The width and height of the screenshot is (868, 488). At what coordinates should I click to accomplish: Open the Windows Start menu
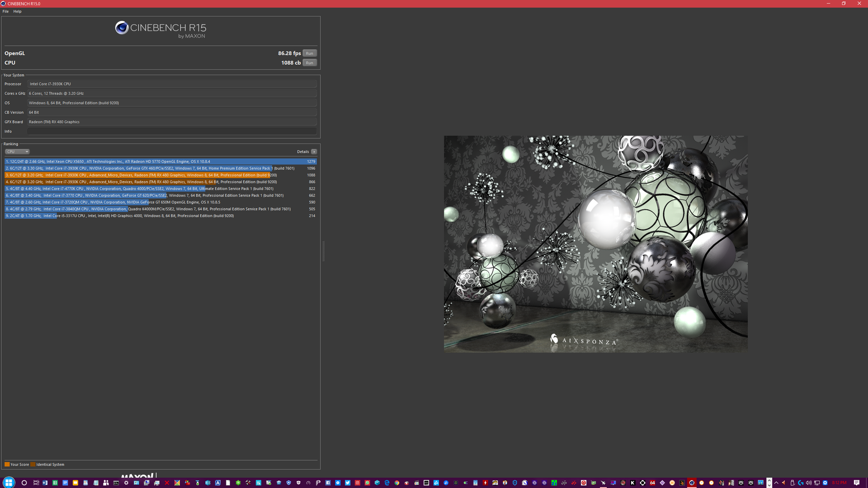coord(9,483)
